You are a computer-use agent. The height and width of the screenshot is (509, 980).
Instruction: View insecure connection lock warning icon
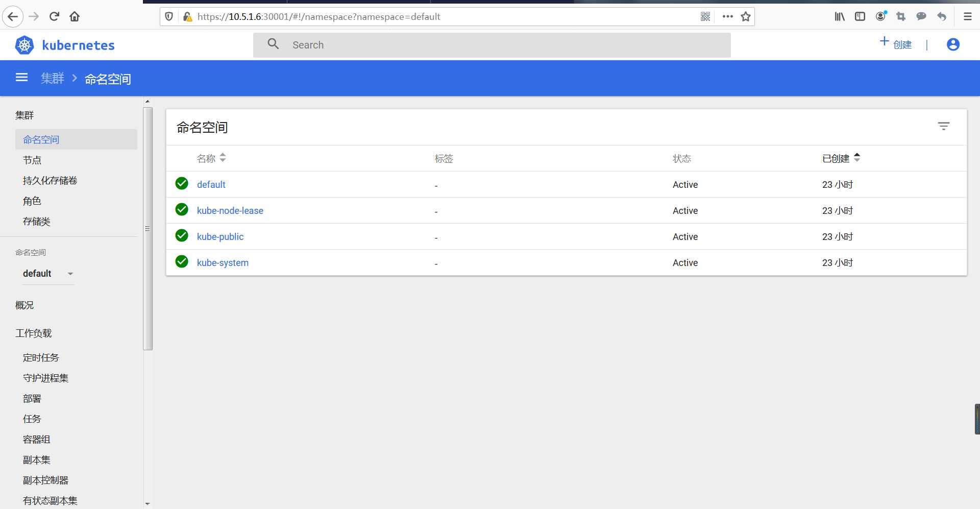pos(187,16)
